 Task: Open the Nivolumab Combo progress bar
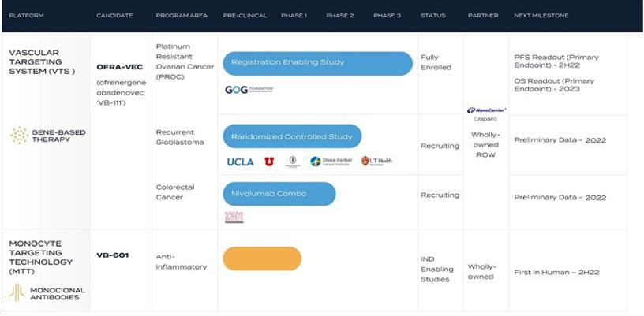click(279, 194)
